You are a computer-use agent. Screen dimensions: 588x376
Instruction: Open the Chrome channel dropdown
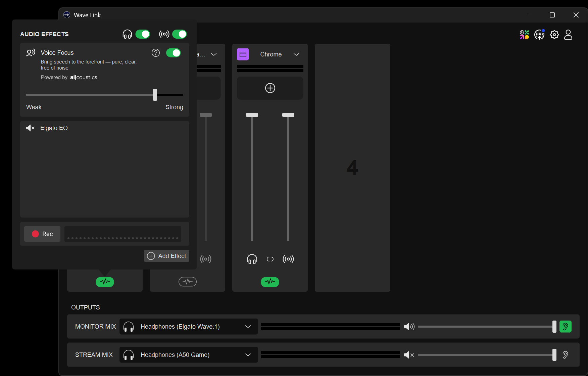296,54
